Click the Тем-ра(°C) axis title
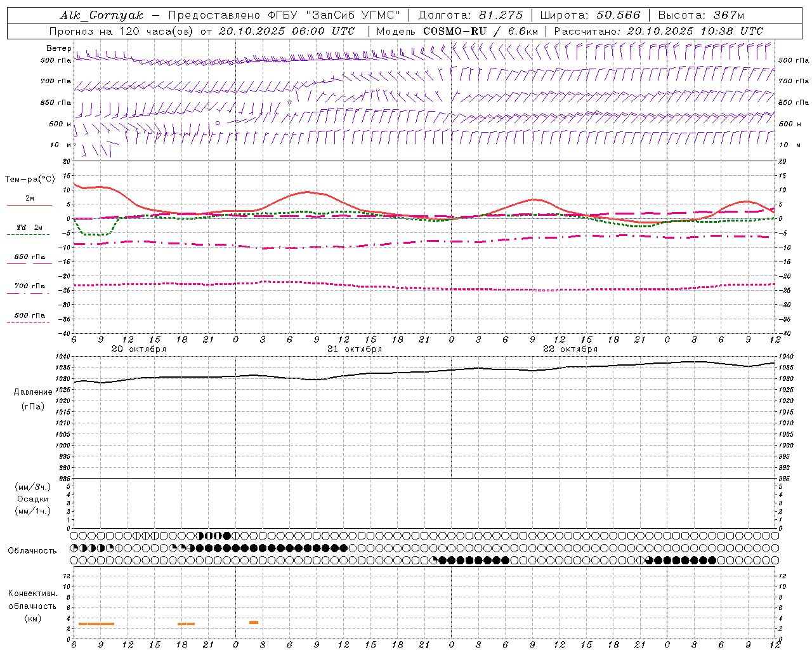The image size is (812, 650). 30,180
